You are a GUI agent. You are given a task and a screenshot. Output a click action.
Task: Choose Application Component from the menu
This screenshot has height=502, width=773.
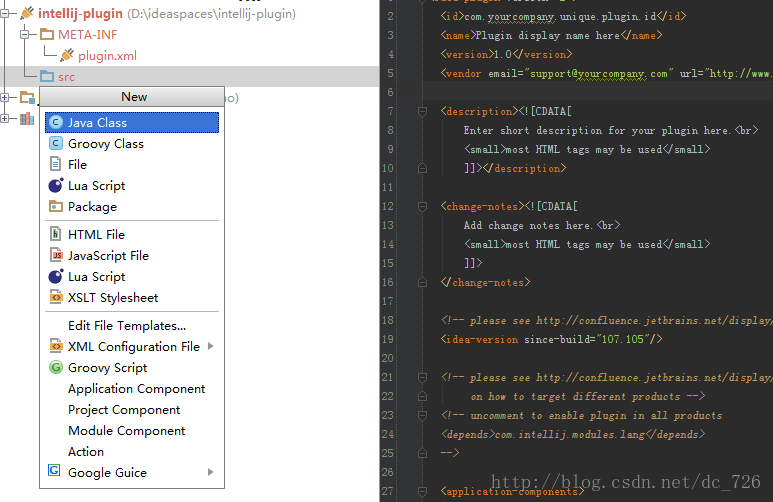[x=136, y=389]
